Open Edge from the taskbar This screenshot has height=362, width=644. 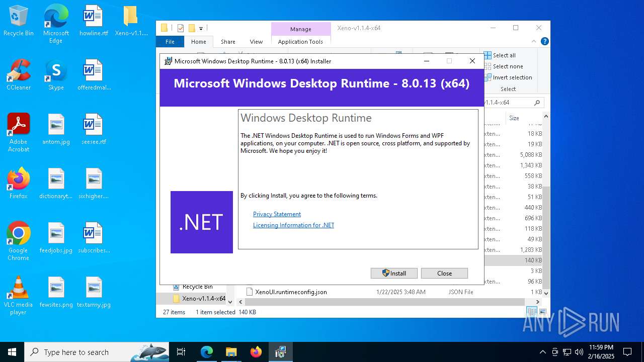207,352
